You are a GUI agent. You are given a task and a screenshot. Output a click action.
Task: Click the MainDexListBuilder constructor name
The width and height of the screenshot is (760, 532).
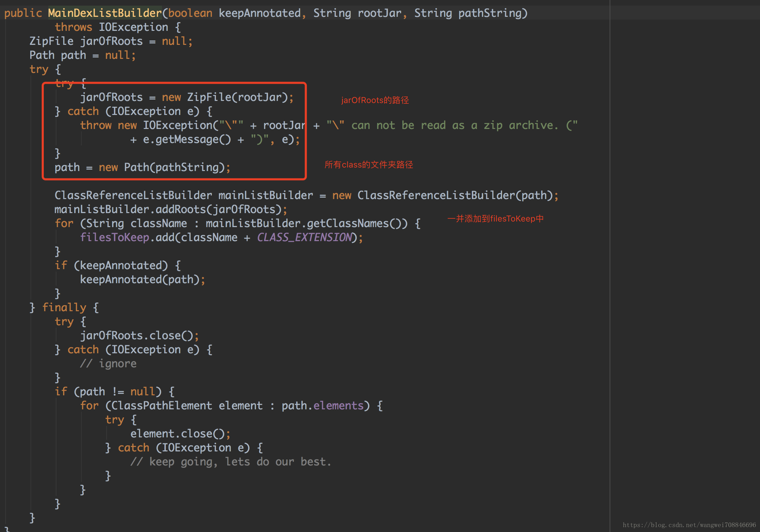point(104,13)
